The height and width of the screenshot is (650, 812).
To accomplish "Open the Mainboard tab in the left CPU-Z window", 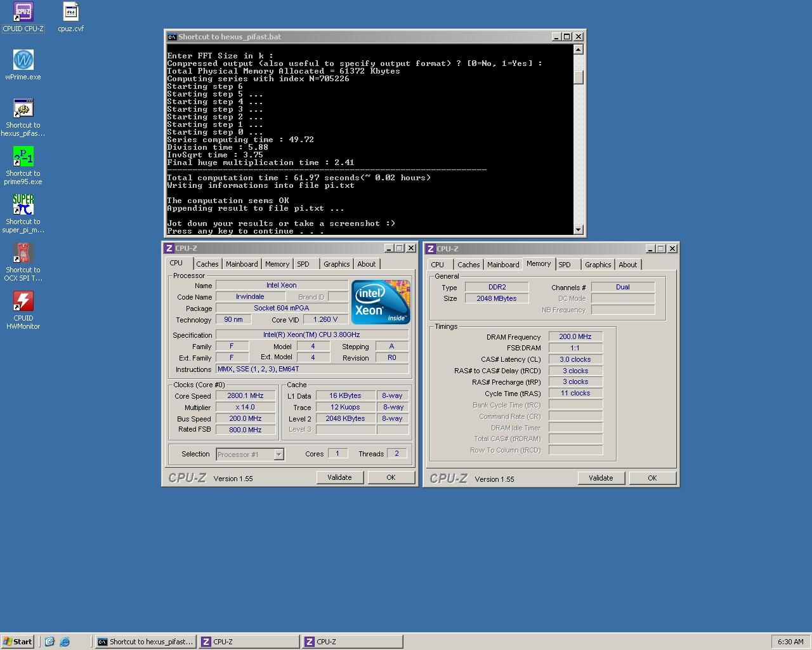I will (x=242, y=264).
